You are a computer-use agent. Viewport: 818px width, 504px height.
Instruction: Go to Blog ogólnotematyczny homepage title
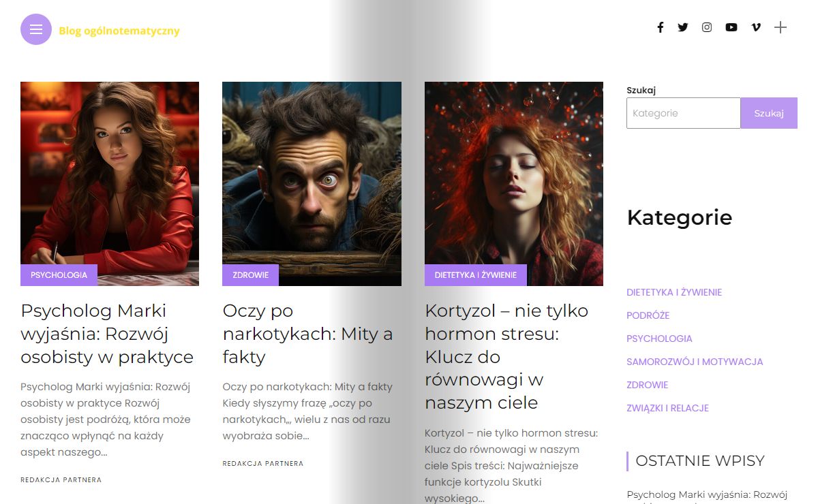(x=119, y=30)
